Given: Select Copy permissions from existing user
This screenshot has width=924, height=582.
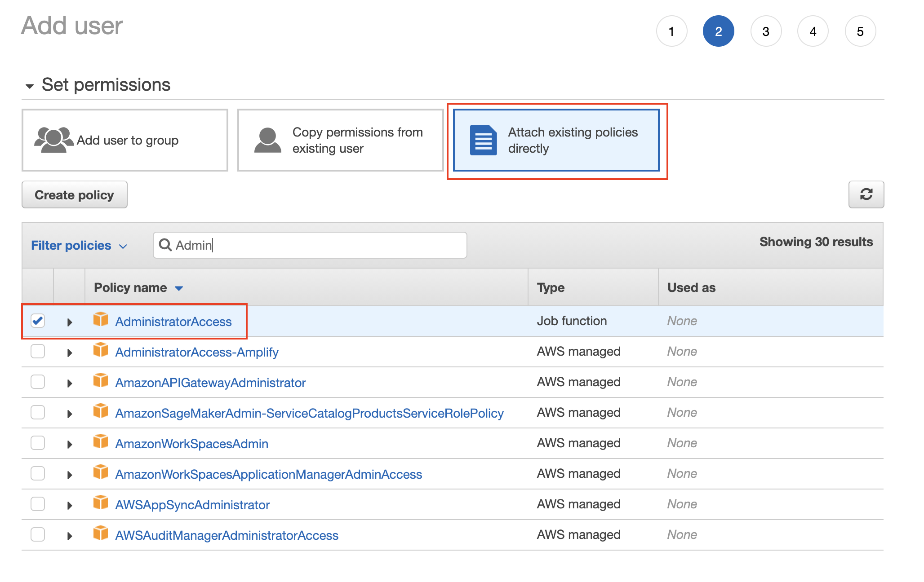Looking at the screenshot, I should click(x=340, y=140).
